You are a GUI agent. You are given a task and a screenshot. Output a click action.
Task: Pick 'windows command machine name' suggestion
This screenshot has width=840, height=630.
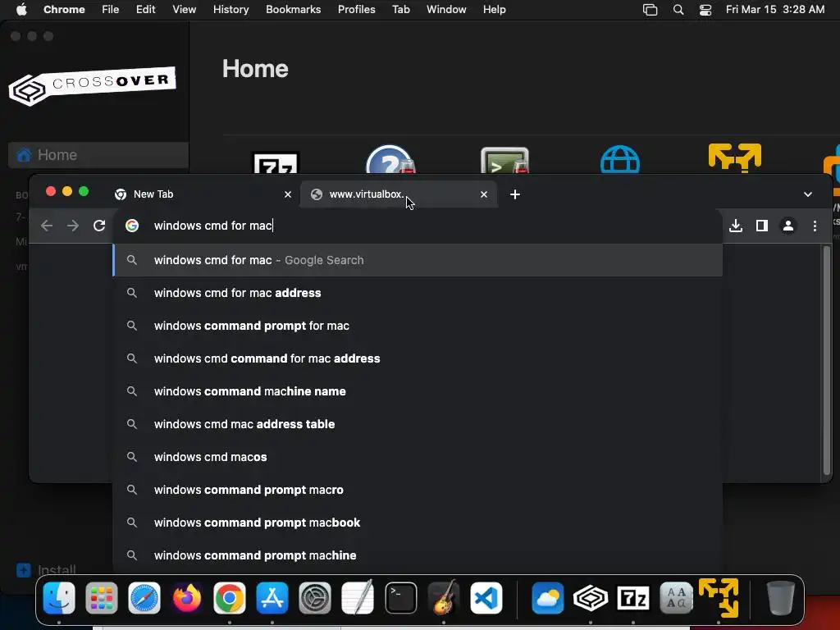418,391
